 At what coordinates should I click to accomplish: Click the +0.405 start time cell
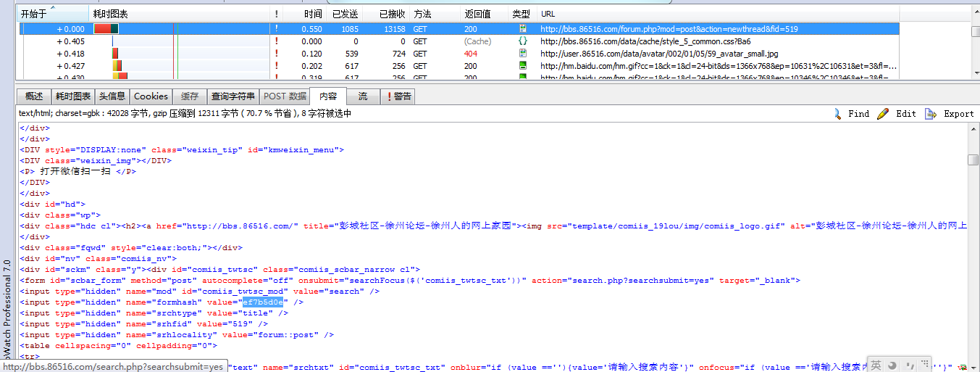70,41
